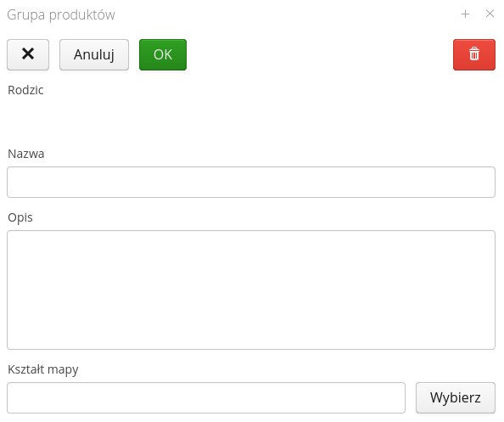Delete the group with the red trash button
The image size is (504, 422).
coord(474,54)
